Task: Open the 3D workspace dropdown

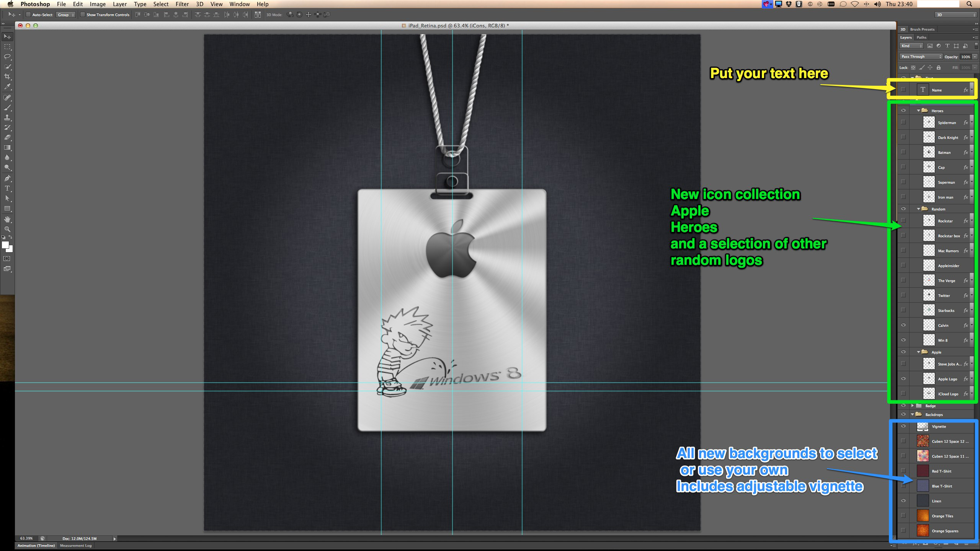Action: [x=956, y=15]
